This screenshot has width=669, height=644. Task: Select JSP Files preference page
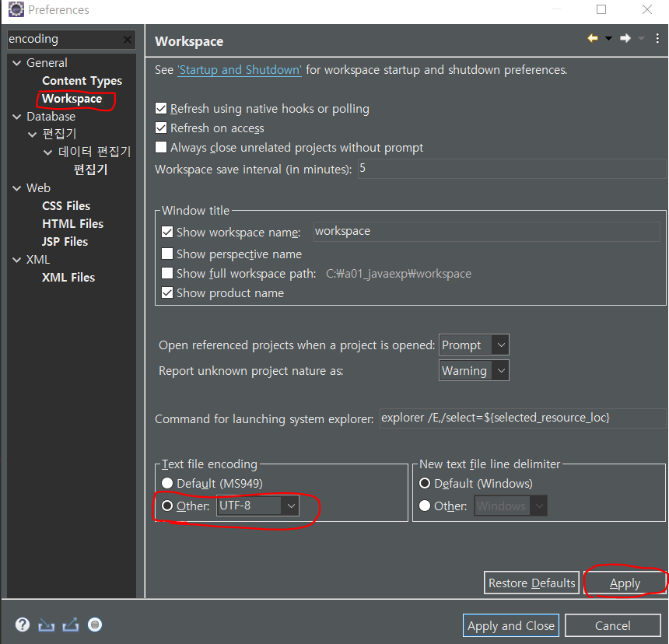[65, 242]
